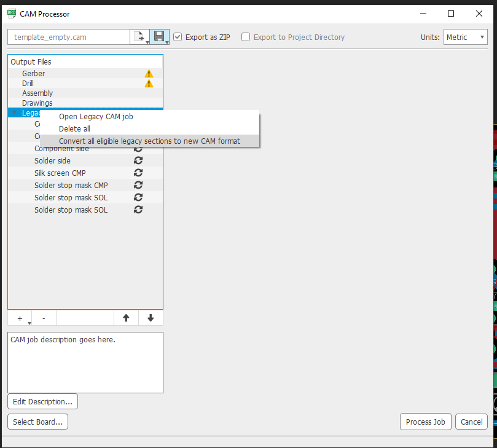Click the load job file icon
Viewport: 497px width, 448px height.
(x=138, y=37)
